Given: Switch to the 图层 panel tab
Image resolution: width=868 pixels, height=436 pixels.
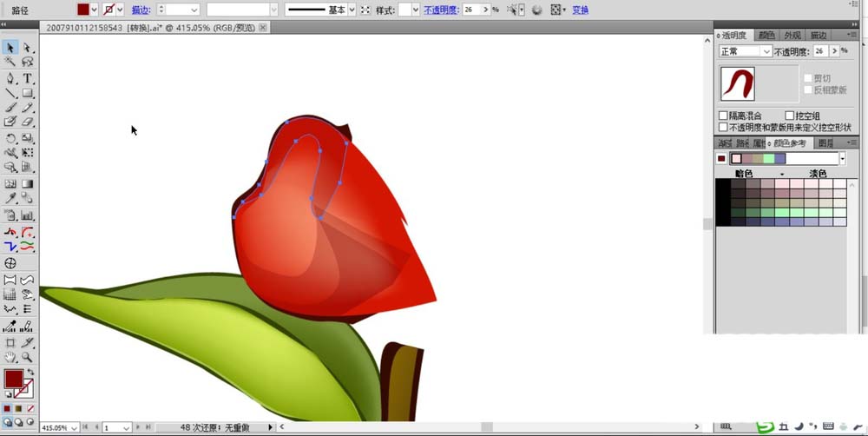Looking at the screenshot, I should coord(825,143).
